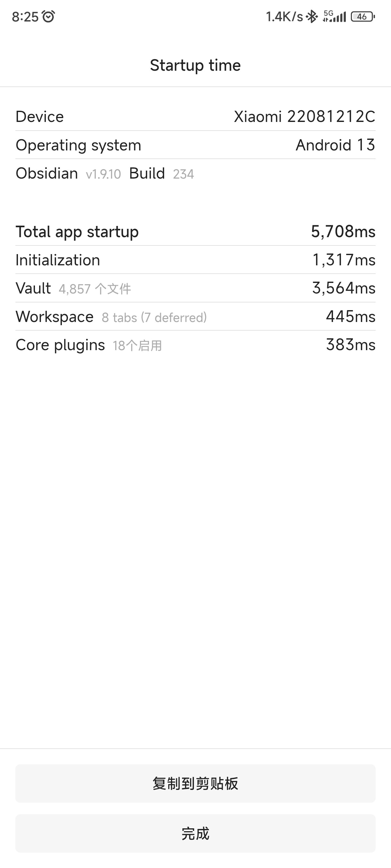The height and width of the screenshot is (868, 391).
Task: Tap the battery level indicator
Action: point(363,17)
